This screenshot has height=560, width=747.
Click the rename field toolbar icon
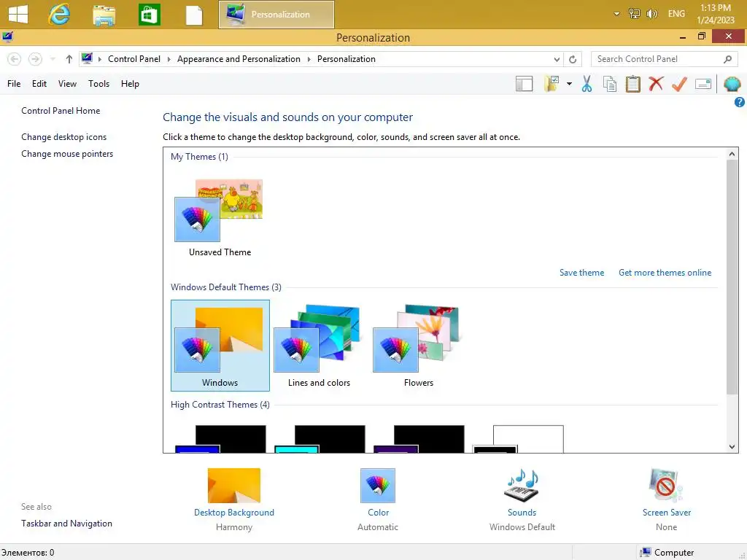click(703, 85)
